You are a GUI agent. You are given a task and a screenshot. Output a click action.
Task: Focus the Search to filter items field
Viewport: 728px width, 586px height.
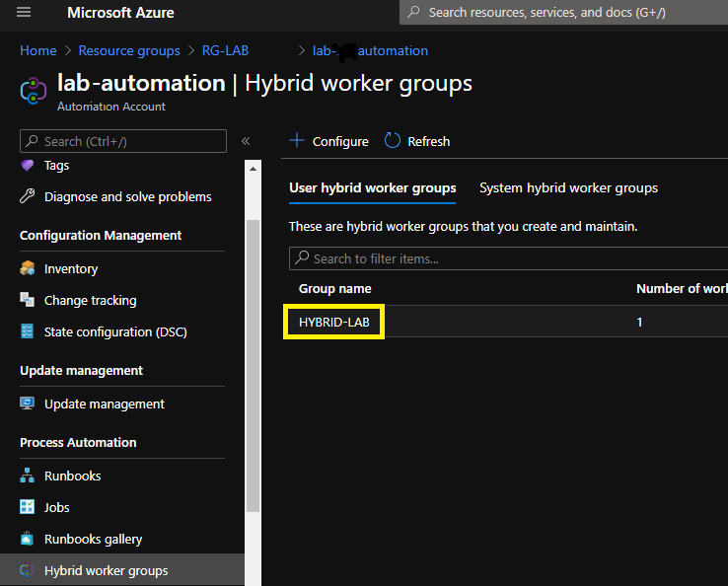(x=508, y=258)
